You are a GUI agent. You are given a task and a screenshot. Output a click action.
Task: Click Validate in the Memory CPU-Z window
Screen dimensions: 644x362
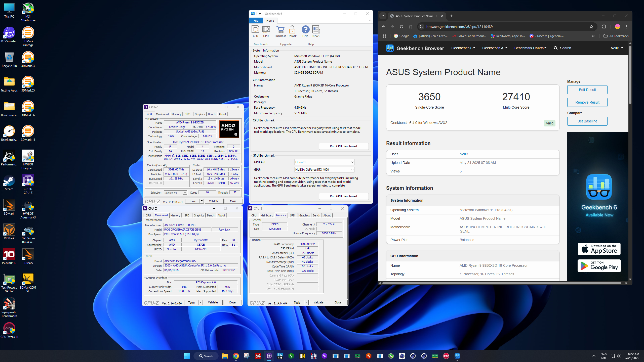click(318, 302)
